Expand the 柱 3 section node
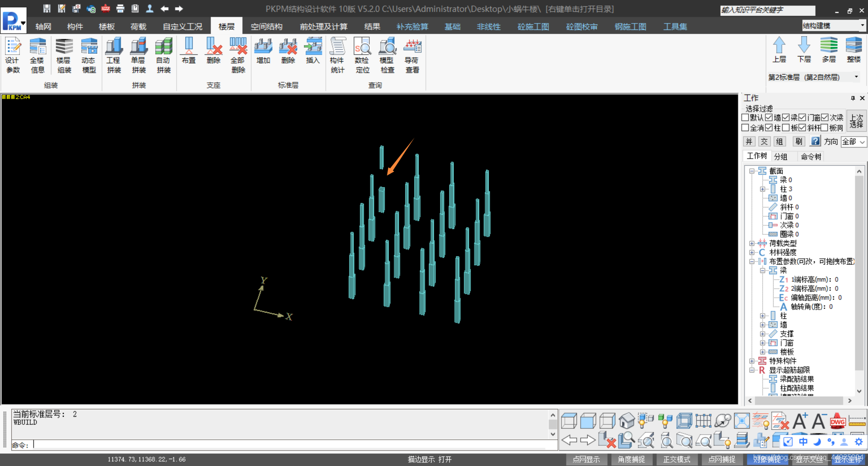Image resolution: width=868 pixels, height=466 pixels. tap(762, 189)
